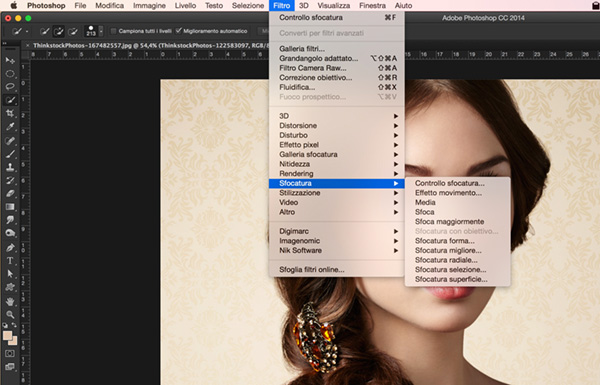Select the Pen tool

10,248
